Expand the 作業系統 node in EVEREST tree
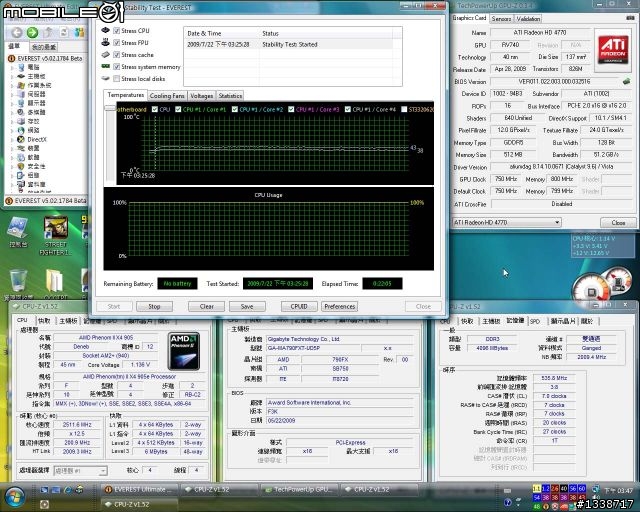The height and width of the screenshot is (512, 640). click(x=12, y=85)
